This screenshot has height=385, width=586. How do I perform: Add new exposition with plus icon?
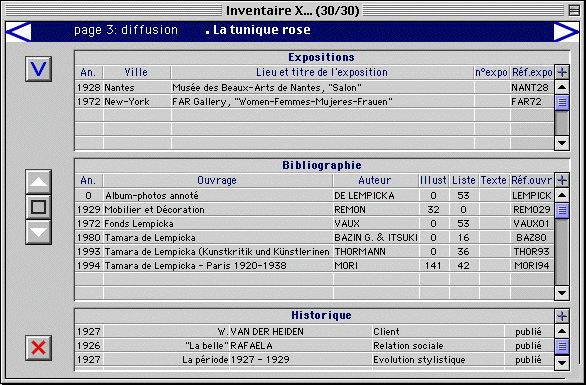tap(562, 72)
